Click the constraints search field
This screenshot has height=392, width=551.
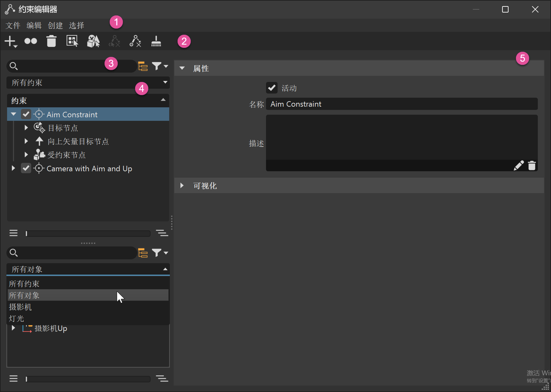71,66
